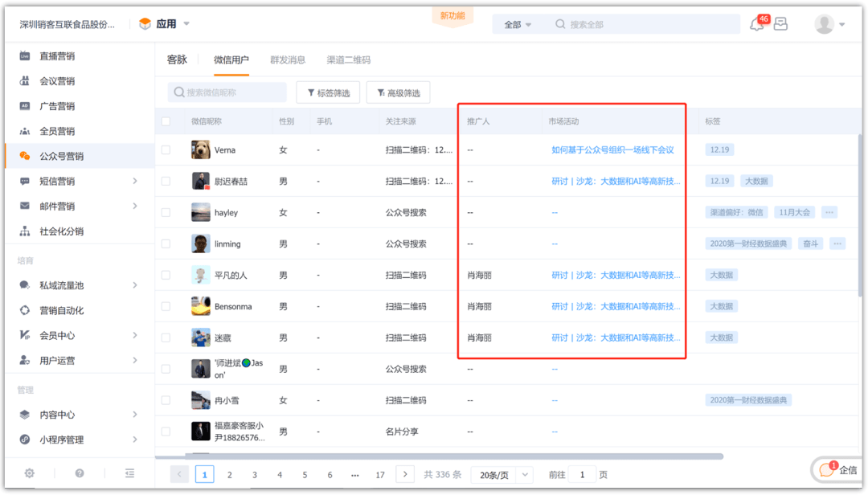Select the 公众号营销 WeChat icon
Screen dimensions: 868x495
[x=25, y=156]
